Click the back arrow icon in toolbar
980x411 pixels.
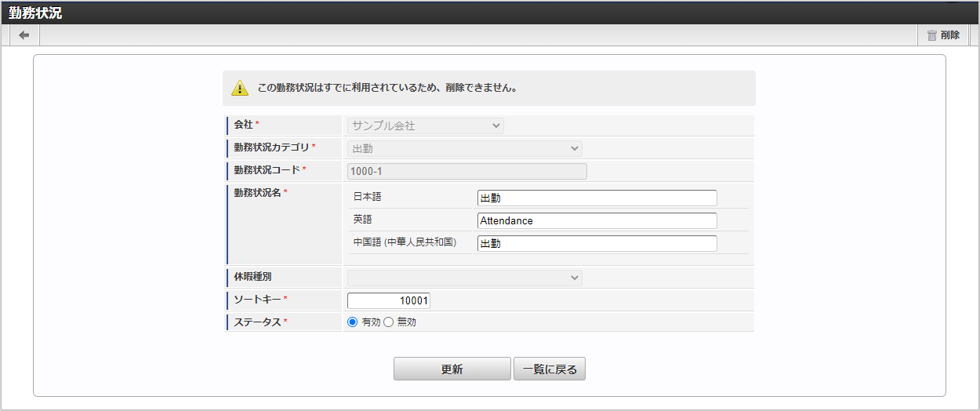(x=24, y=35)
